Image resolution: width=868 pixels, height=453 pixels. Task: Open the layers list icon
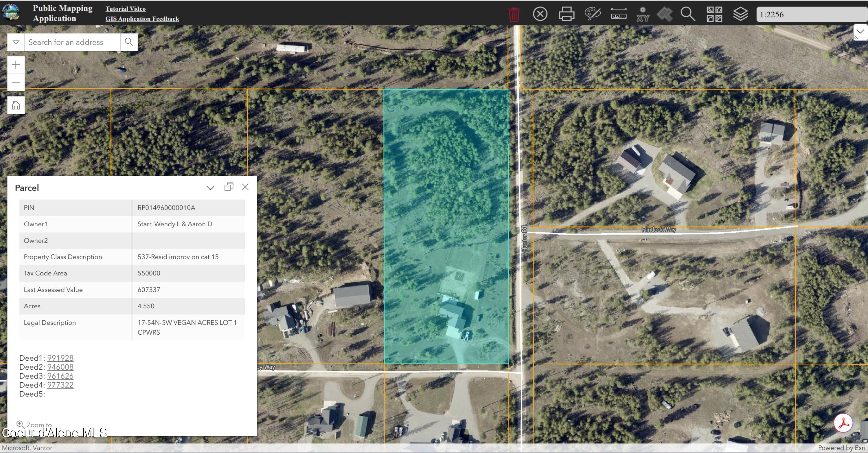pyautogui.click(x=741, y=14)
